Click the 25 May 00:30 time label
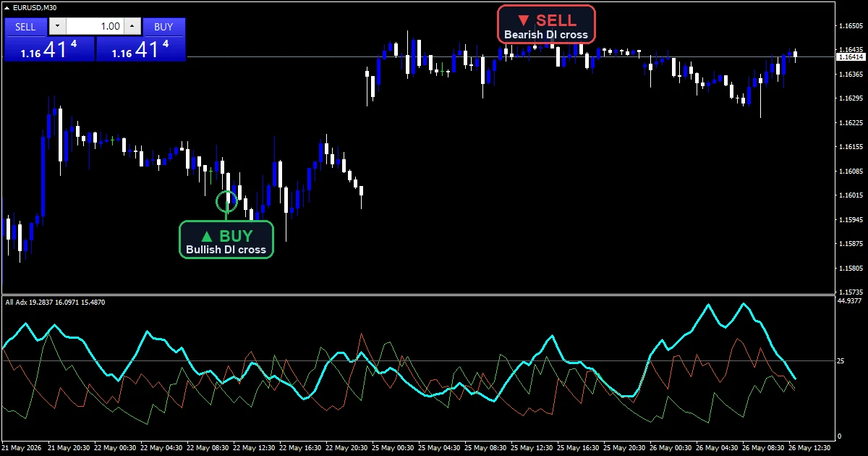 pyautogui.click(x=393, y=447)
